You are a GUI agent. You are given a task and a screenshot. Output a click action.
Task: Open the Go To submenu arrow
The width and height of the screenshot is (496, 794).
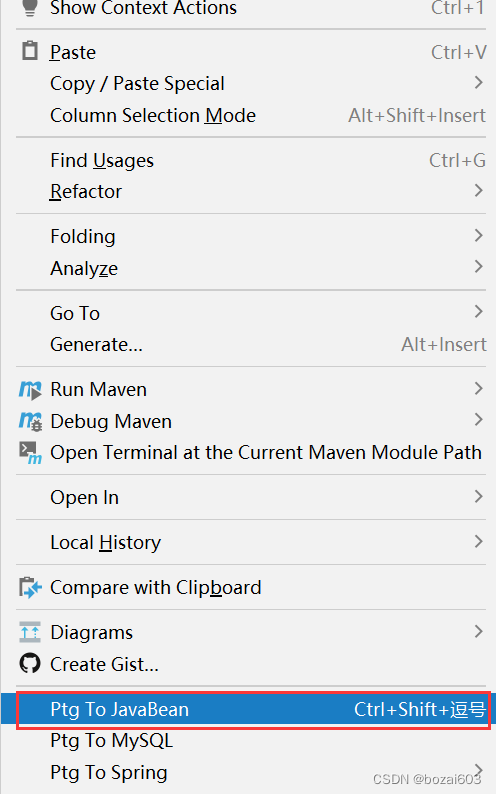(478, 311)
